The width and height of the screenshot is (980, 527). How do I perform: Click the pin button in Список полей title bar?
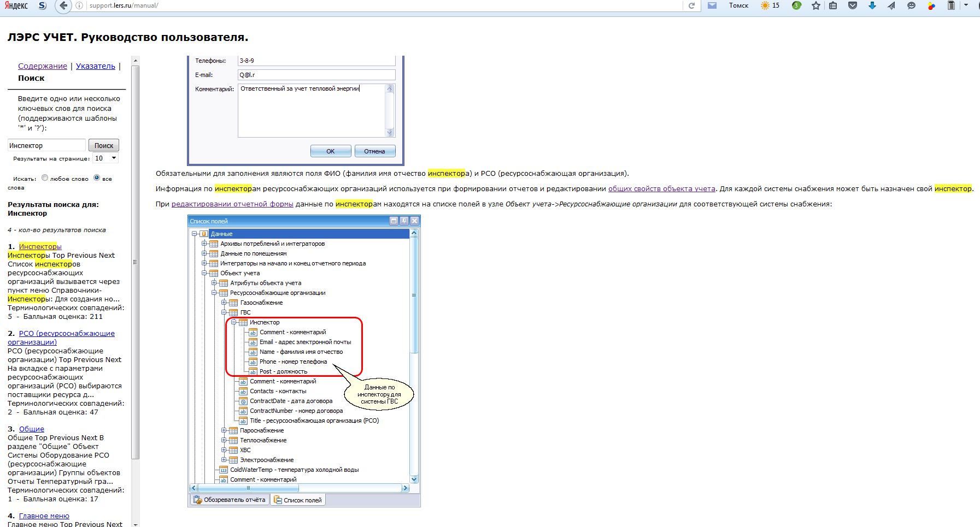coord(404,221)
